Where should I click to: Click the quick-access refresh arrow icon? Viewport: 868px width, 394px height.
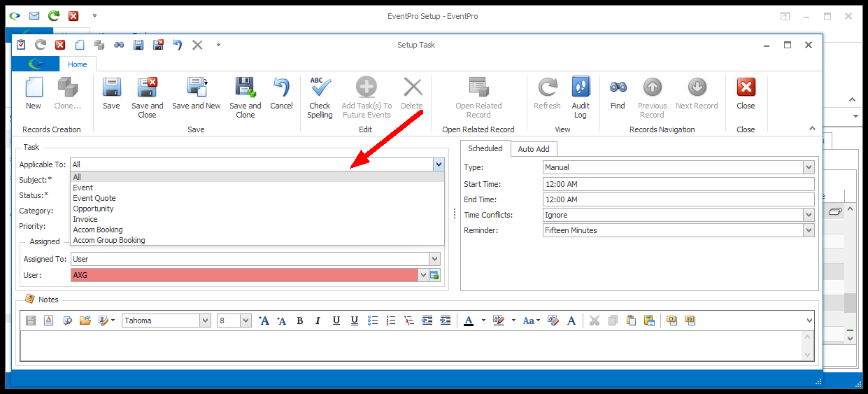coord(41,44)
